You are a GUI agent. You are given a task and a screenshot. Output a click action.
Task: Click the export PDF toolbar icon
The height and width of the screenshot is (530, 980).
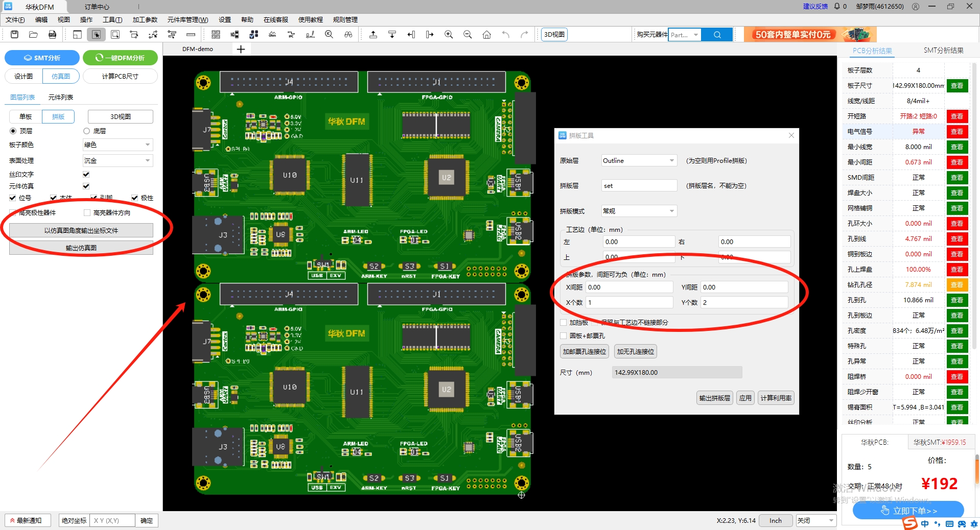[52, 35]
